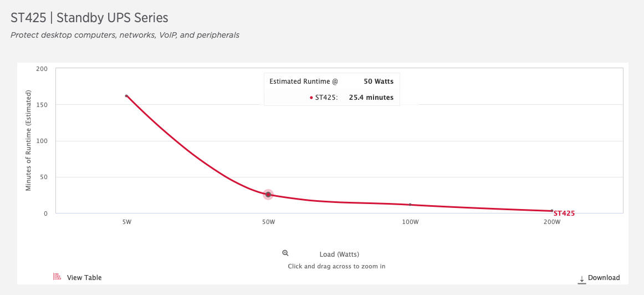This screenshot has width=644, height=295.
Task: Download the runtime chart
Action: pos(604,278)
